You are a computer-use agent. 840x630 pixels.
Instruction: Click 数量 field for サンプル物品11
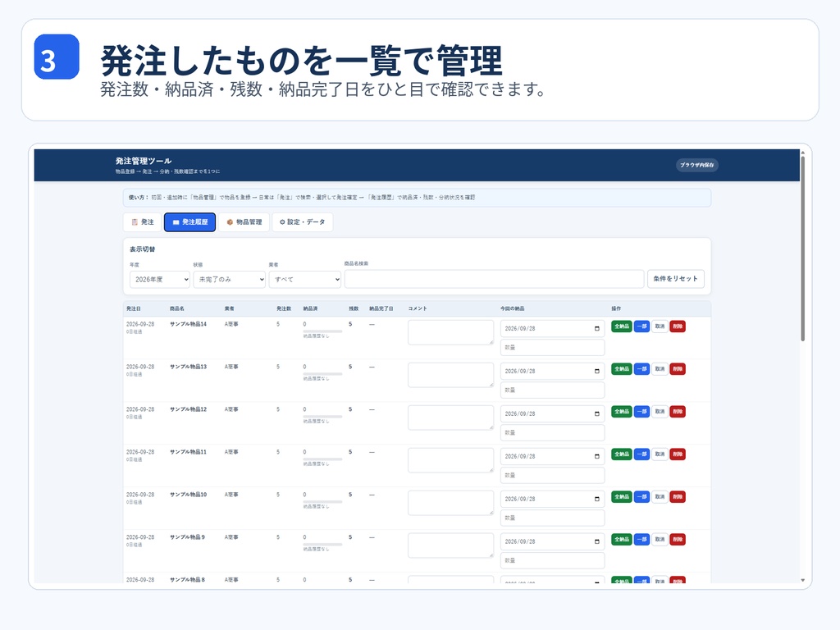click(x=552, y=475)
